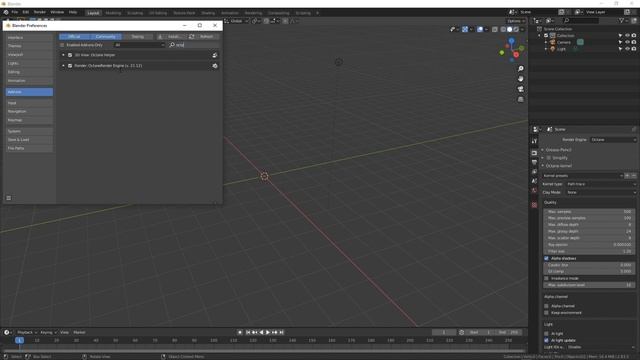Toggle the viewport gizmo display icon
The width and height of the screenshot is (640, 360).
pos(465,29)
